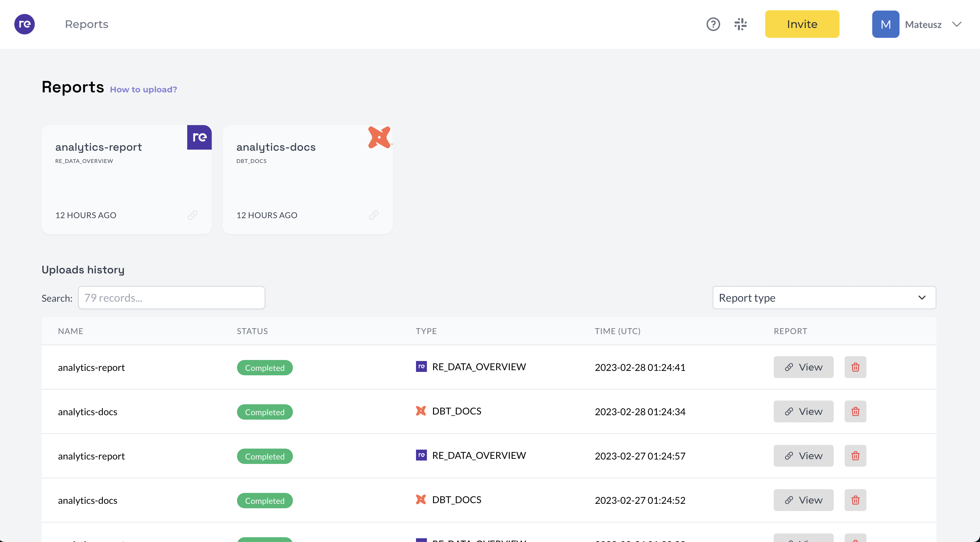The width and height of the screenshot is (980, 542).
Task: Delete the 2023-02-28 01:24:34 upload
Action: (855, 411)
